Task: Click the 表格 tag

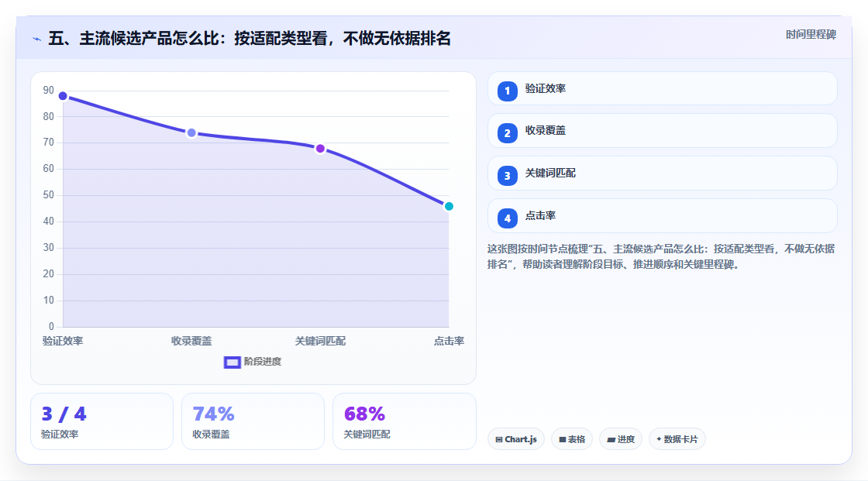Action: (572, 439)
